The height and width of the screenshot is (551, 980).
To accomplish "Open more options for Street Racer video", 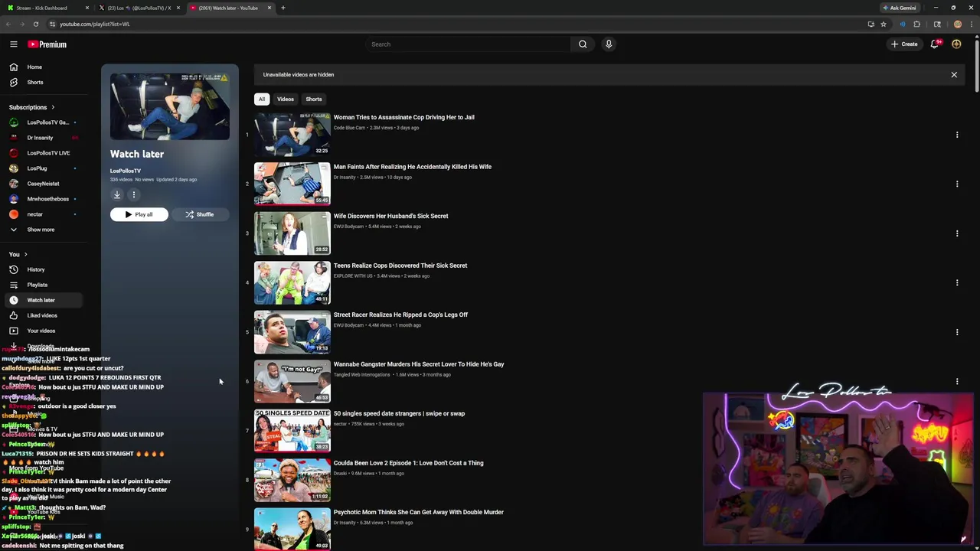I will tap(956, 332).
